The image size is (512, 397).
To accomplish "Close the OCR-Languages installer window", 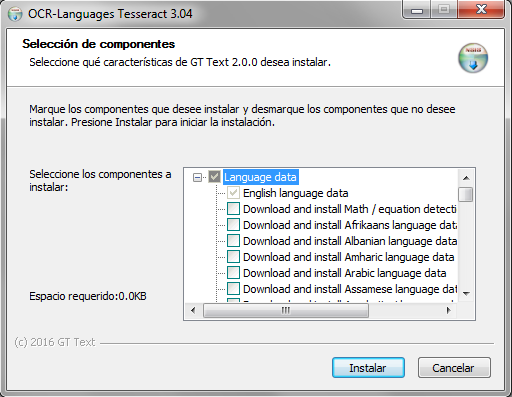I will (481, 9).
